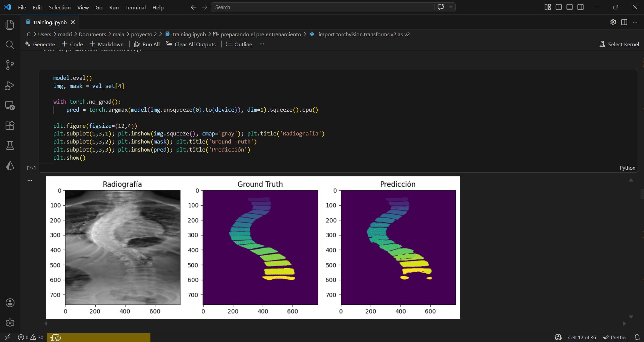Open the Accounts icon in the sidebar
The height and width of the screenshot is (342, 644).
(10, 303)
